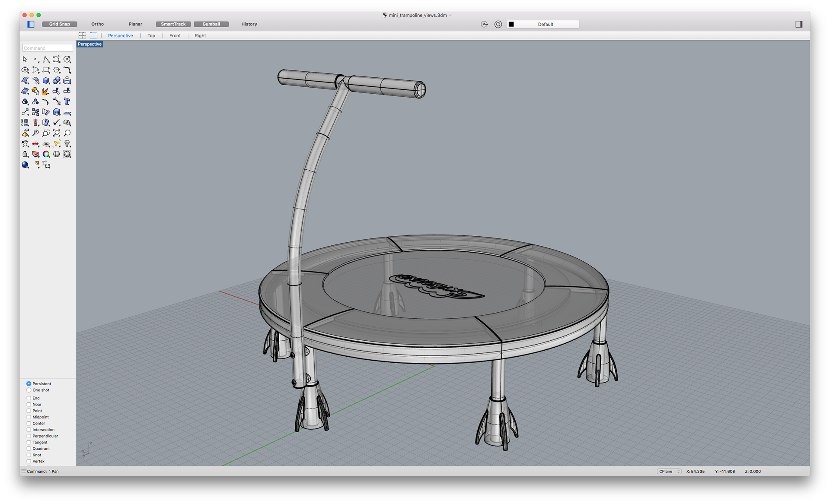Viewport: 830px width, 504px height.
Task: Select the Polygon tool
Action: 57,70
